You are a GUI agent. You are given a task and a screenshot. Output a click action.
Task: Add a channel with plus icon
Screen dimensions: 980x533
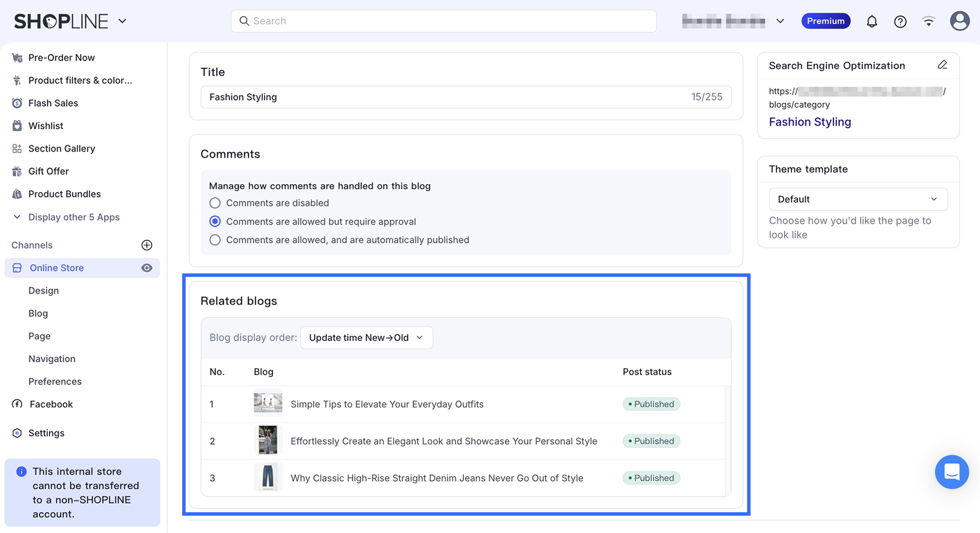147,245
